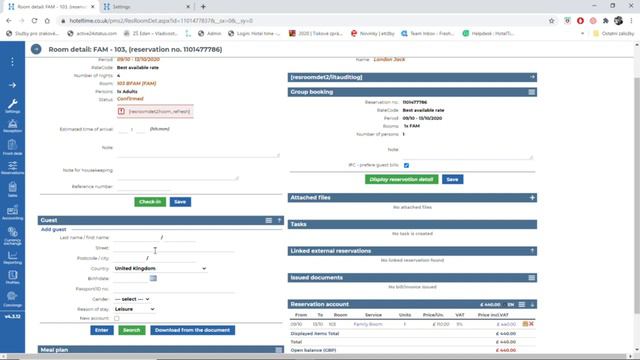Focus the Reference number field
This screenshot has width=640, height=360.
(x=143, y=187)
